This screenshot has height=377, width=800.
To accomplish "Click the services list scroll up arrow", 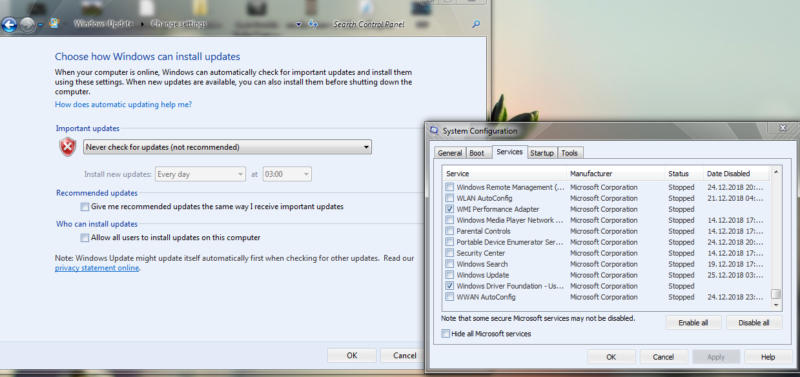I will click(x=776, y=172).
